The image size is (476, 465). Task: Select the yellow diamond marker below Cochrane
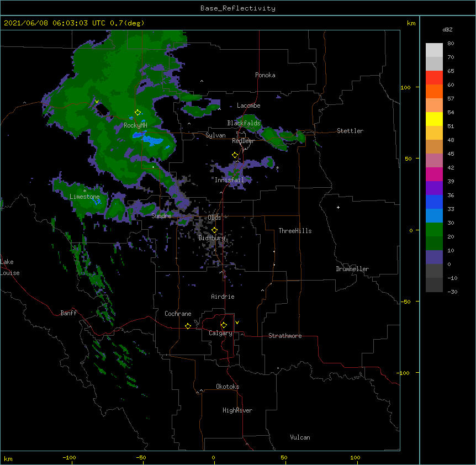point(188,326)
